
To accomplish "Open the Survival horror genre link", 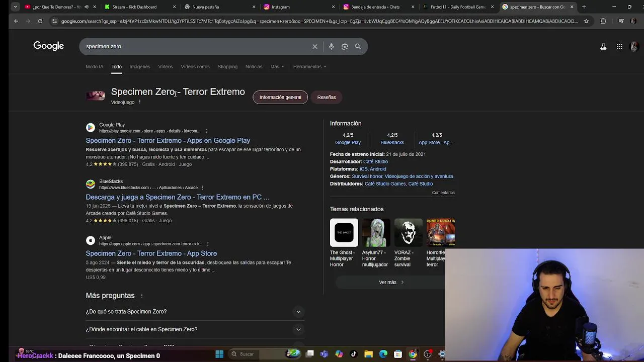I will coord(367,176).
